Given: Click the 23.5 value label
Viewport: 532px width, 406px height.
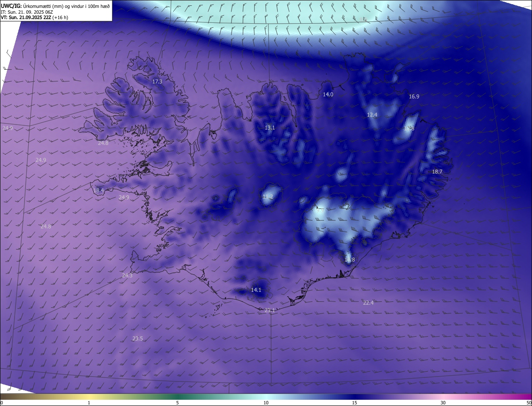Looking at the screenshot, I should click(x=138, y=339).
